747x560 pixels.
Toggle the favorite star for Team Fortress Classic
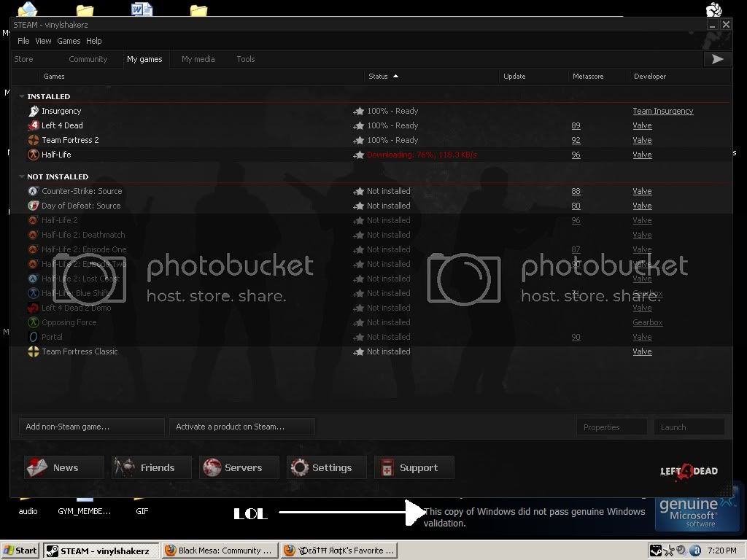pyautogui.click(x=358, y=352)
